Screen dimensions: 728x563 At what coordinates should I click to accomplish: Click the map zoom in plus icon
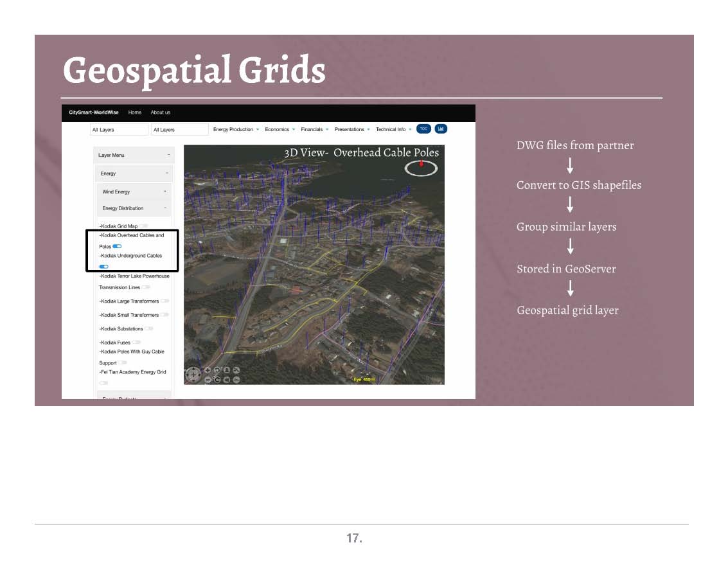point(208,371)
